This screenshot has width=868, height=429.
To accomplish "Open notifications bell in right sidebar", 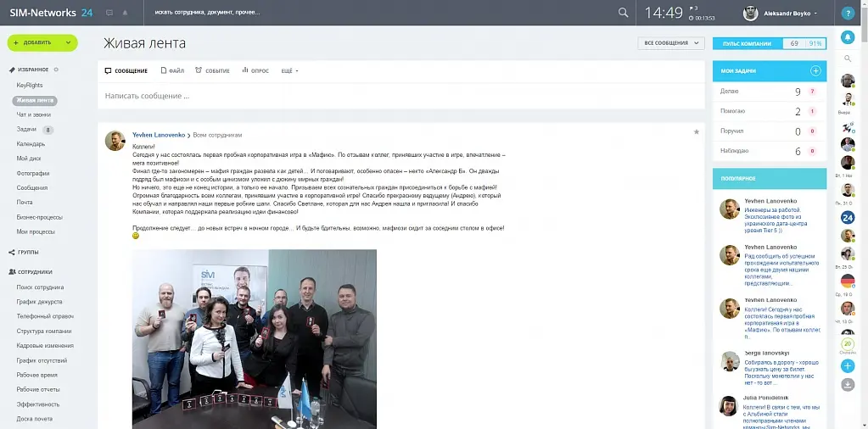I will tap(847, 38).
